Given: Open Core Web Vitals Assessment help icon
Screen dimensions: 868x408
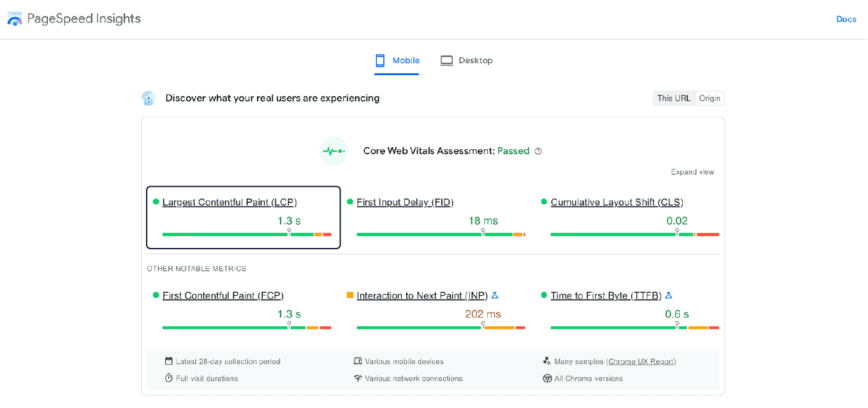Looking at the screenshot, I should click(538, 151).
